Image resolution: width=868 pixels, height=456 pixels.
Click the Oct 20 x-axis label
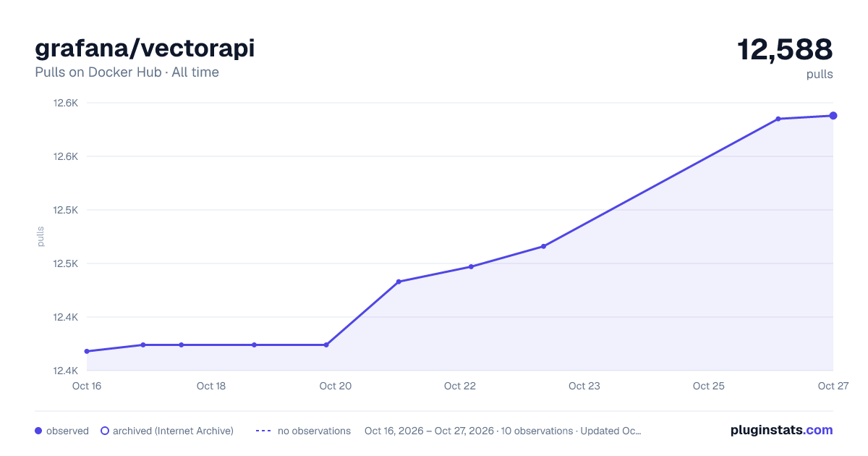[336, 386]
